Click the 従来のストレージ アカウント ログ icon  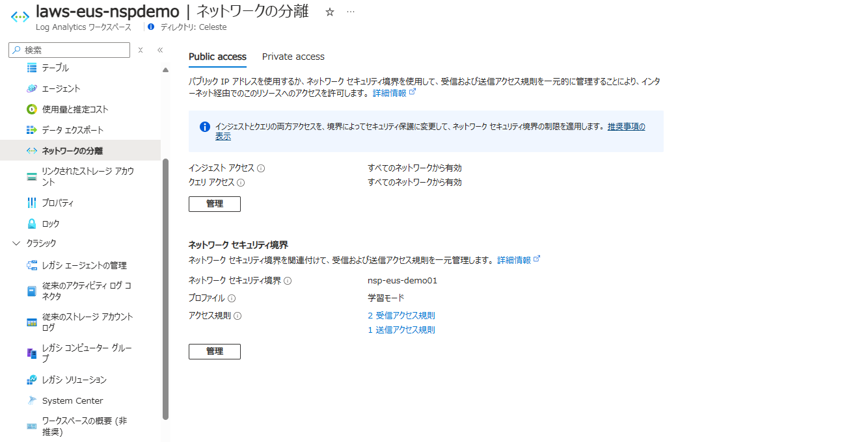(x=32, y=322)
